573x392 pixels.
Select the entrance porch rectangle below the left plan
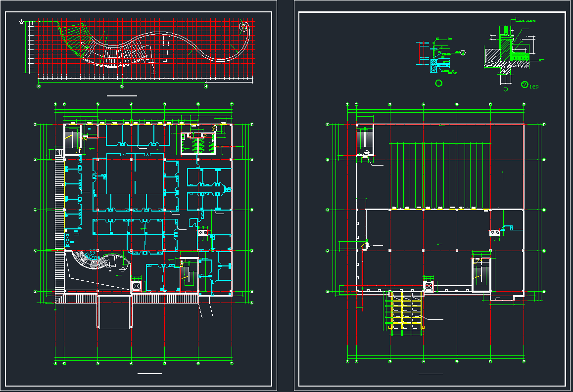pos(114,311)
